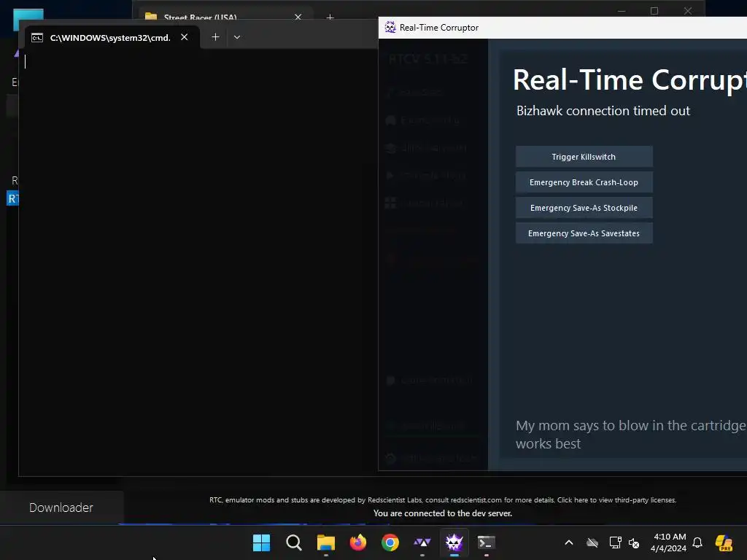Image resolution: width=747 pixels, height=560 pixels.
Task: Click Trigger Killswitch button
Action: (584, 157)
